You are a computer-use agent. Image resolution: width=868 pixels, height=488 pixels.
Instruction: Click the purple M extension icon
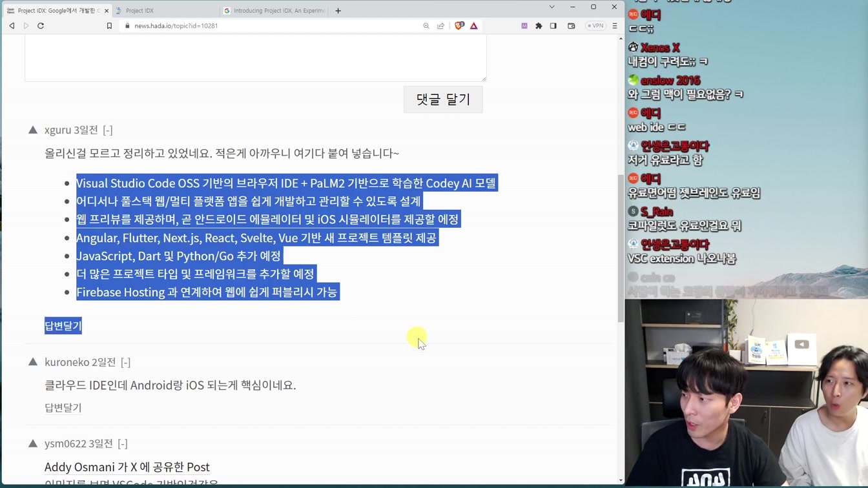[524, 26]
